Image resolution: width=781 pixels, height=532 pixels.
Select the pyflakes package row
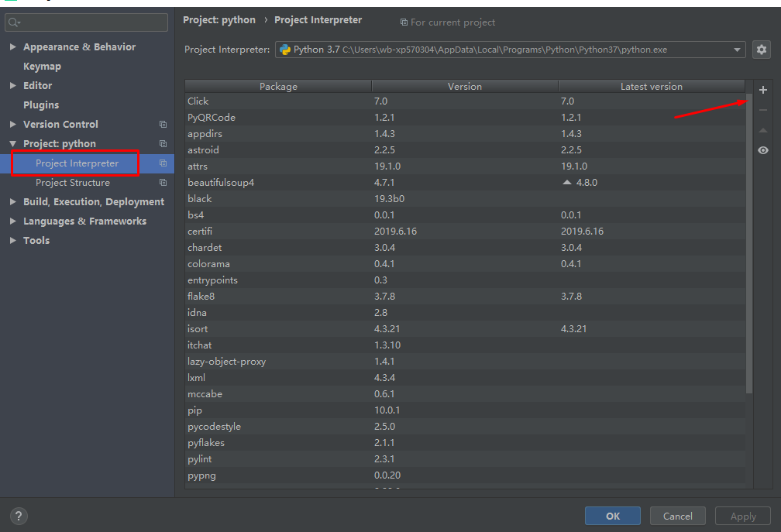click(465, 442)
